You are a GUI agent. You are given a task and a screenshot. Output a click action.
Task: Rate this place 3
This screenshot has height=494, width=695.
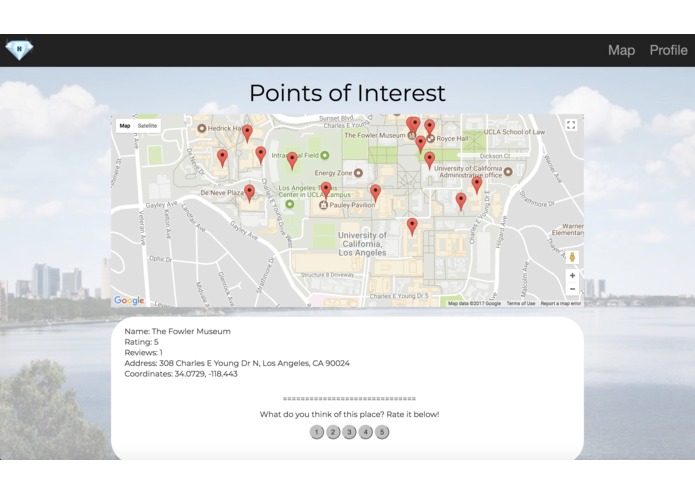click(349, 432)
